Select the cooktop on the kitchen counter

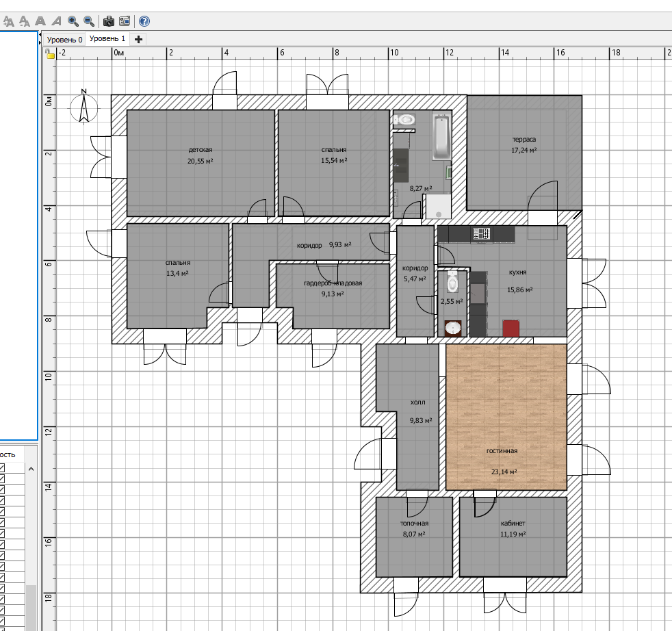click(482, 233)
